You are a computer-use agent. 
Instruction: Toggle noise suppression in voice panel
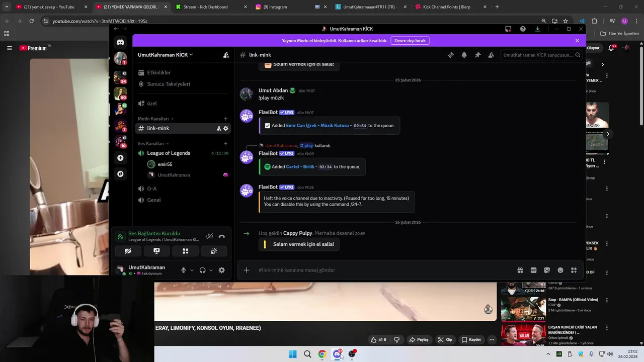point(209,236)
